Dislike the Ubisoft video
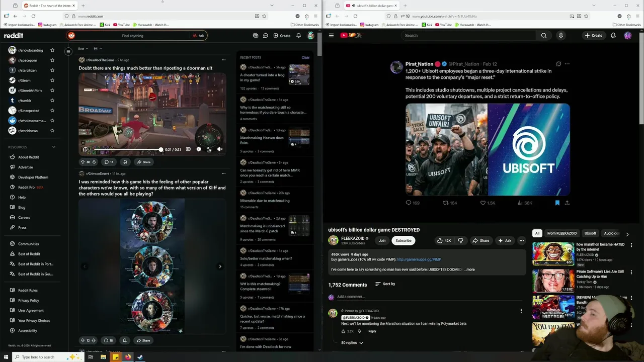The height and width of the screenshot is (362, 644). [460, 241]
